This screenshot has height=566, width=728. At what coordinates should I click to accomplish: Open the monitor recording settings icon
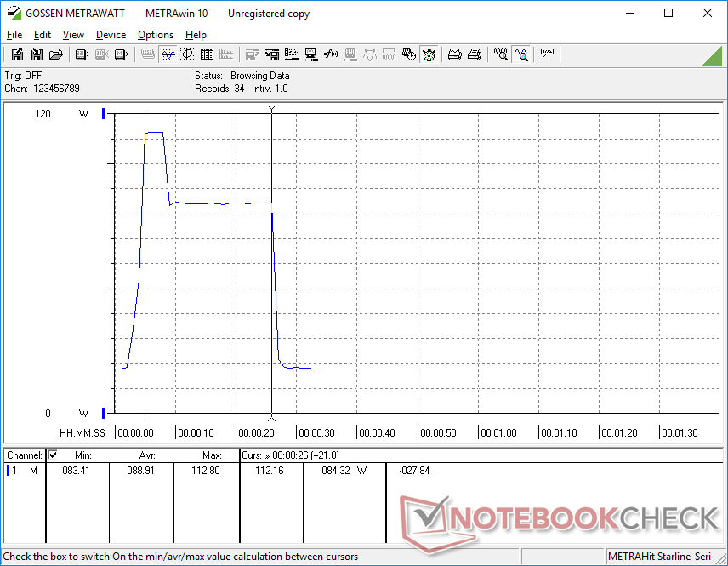tap(311, 54)
